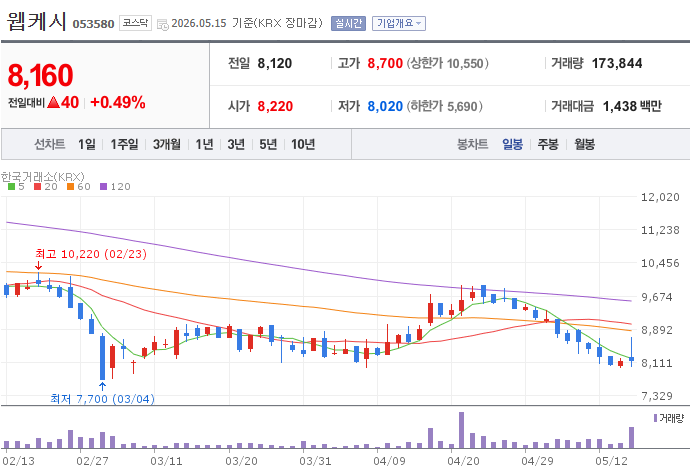Click the 하한가 5,690 text

click(444, 106)
